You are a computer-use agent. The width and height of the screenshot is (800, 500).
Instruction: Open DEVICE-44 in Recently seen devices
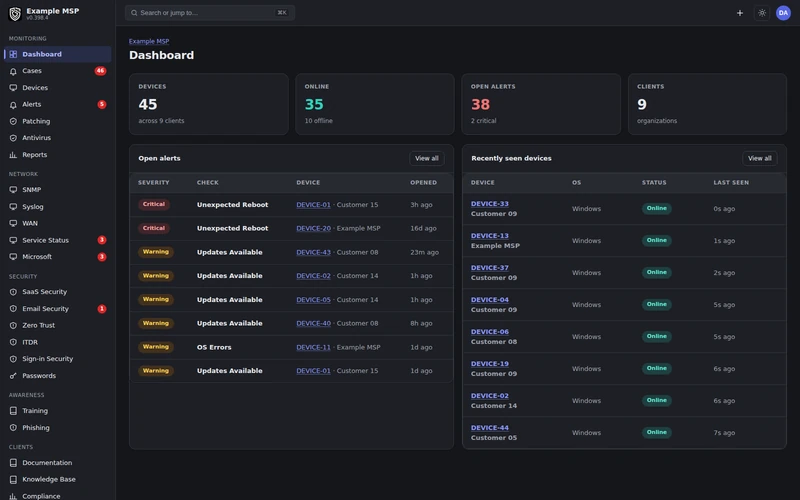click(x=489, y=428)
